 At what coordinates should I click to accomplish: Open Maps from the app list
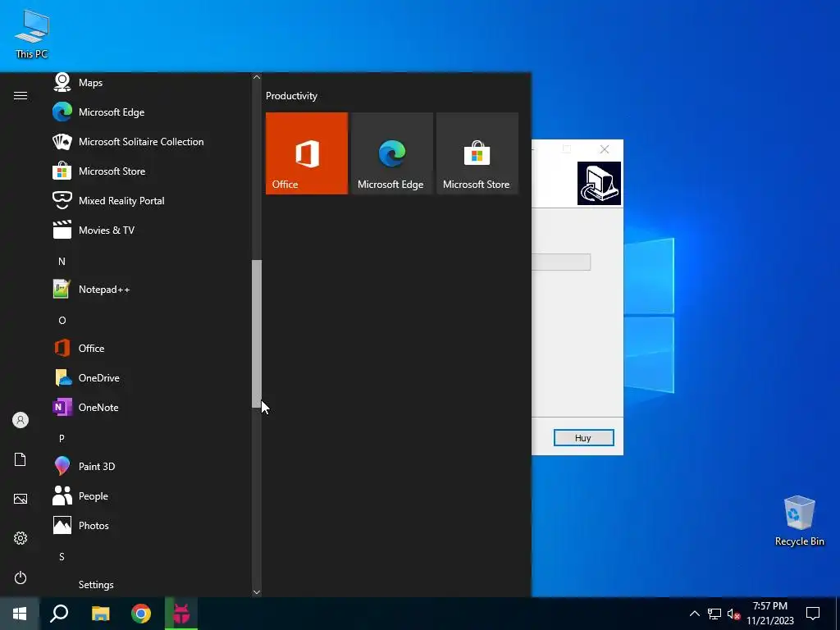coord(150,83)
